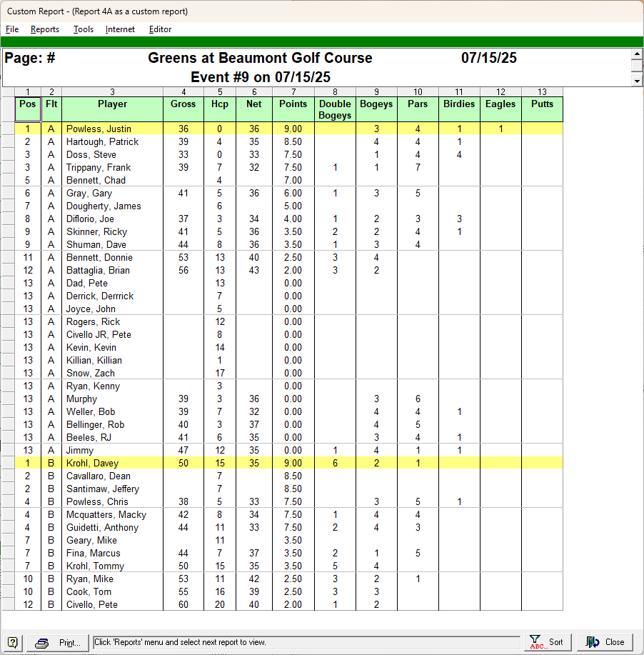
Task: Select column number 12 above Eagles
Action: pyautogui.click(x=500, y=91)
